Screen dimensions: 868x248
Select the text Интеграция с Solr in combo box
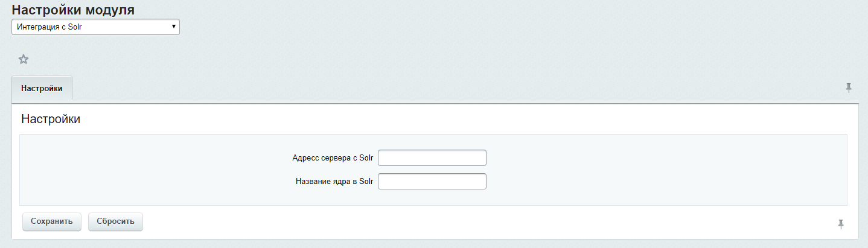(x=49, y=27)
